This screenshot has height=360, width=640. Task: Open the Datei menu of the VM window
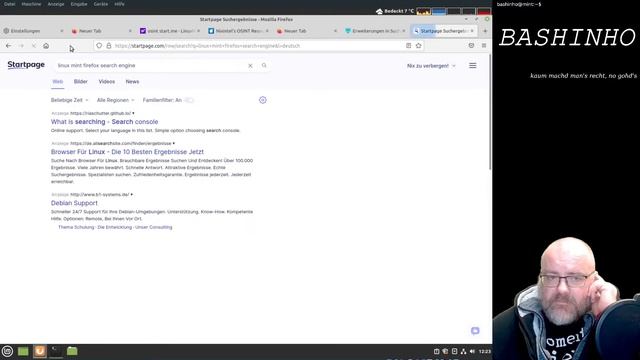pyautogui.click(x=9, y=4)
